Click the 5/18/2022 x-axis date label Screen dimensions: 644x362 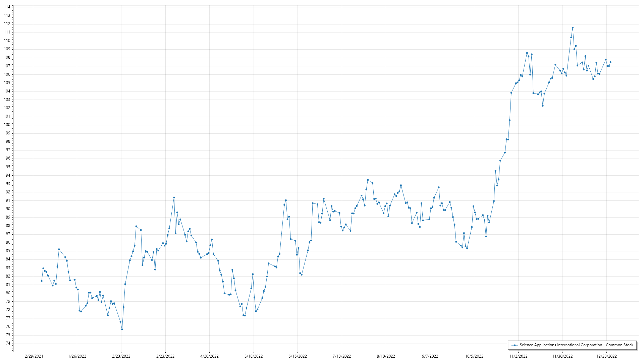pos(254,356)
